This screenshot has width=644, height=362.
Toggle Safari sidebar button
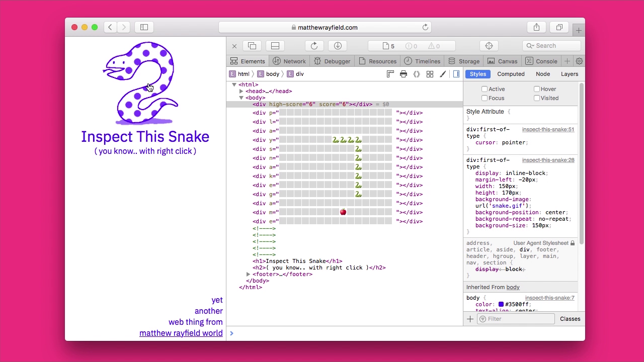point(144,27)
